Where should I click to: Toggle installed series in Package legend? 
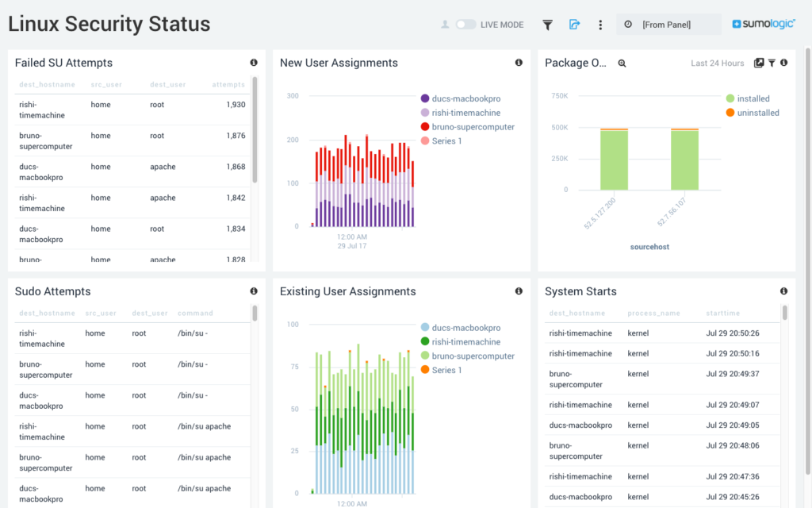[x=748, y=98]
